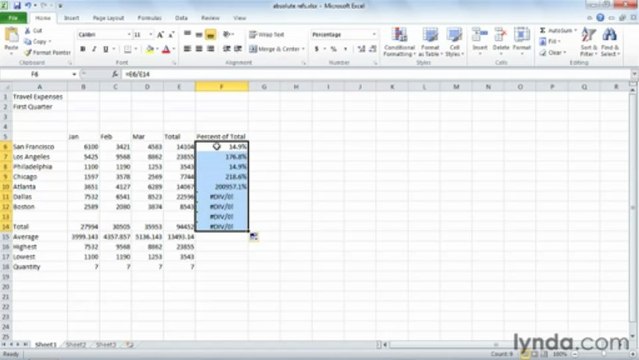Switch to the View tab
Screen dimensions: 639x360
tap(240, 18)
